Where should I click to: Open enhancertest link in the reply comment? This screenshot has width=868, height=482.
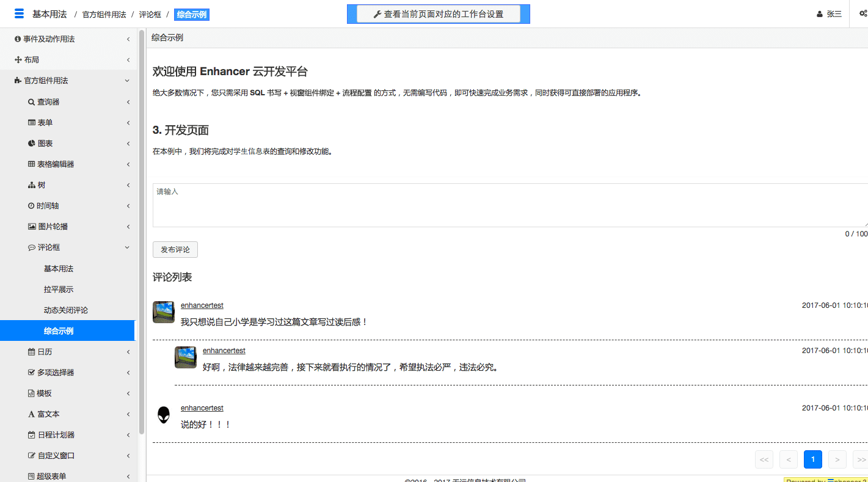[224, 351]
